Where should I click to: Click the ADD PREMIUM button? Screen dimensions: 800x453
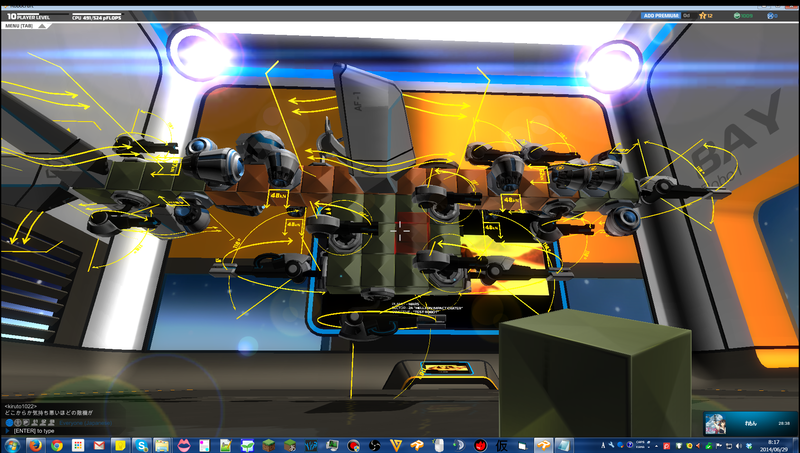coord(661,16)
